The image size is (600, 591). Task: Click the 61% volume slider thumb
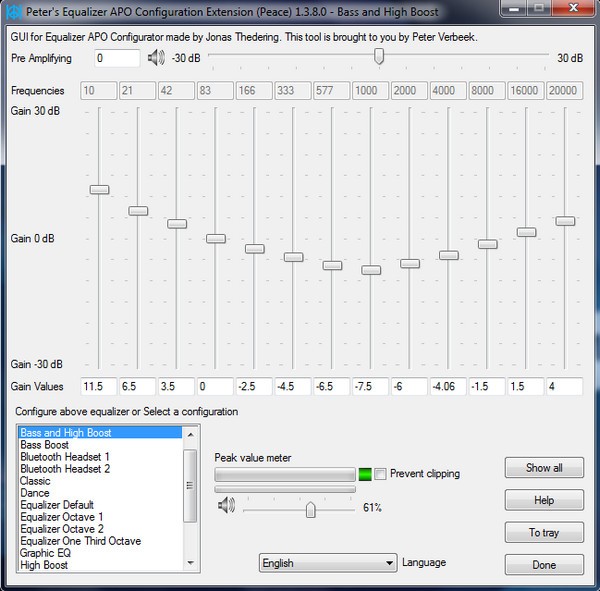tap(310, 509)
